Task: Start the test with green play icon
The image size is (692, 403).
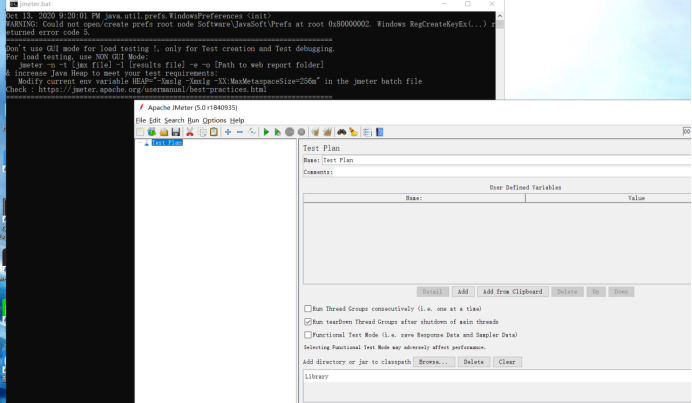Action: pyautogui.click(x=266, y=132)
